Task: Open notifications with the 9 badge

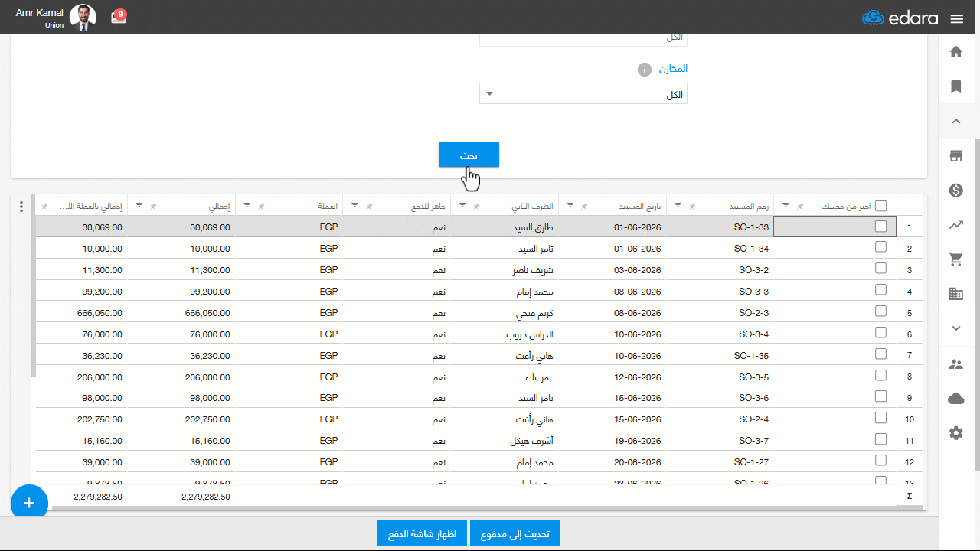Action: click(119, 17)
